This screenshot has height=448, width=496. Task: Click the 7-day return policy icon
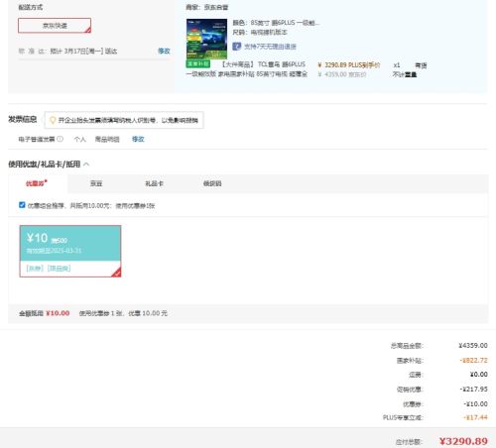[x=236, y=47]
